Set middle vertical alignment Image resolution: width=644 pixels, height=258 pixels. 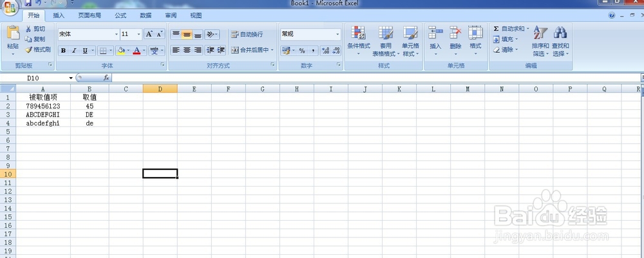pyautogui.click(x=187, y=35)
